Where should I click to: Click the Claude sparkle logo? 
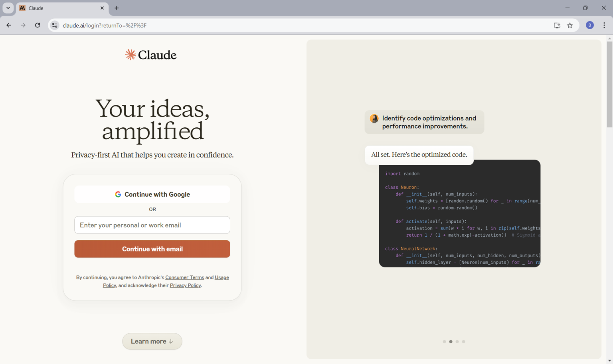[x=130, y=55]
